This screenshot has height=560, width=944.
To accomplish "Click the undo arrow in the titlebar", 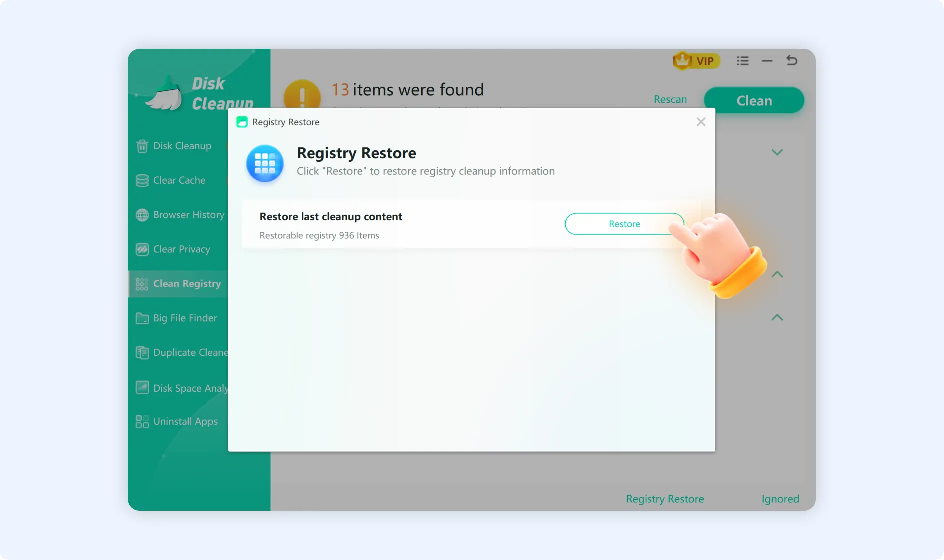I will click(x=792, y=60).
